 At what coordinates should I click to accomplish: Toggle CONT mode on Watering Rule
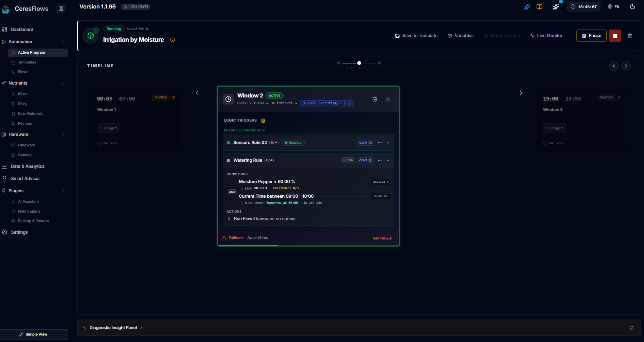[x=365, y=160]
